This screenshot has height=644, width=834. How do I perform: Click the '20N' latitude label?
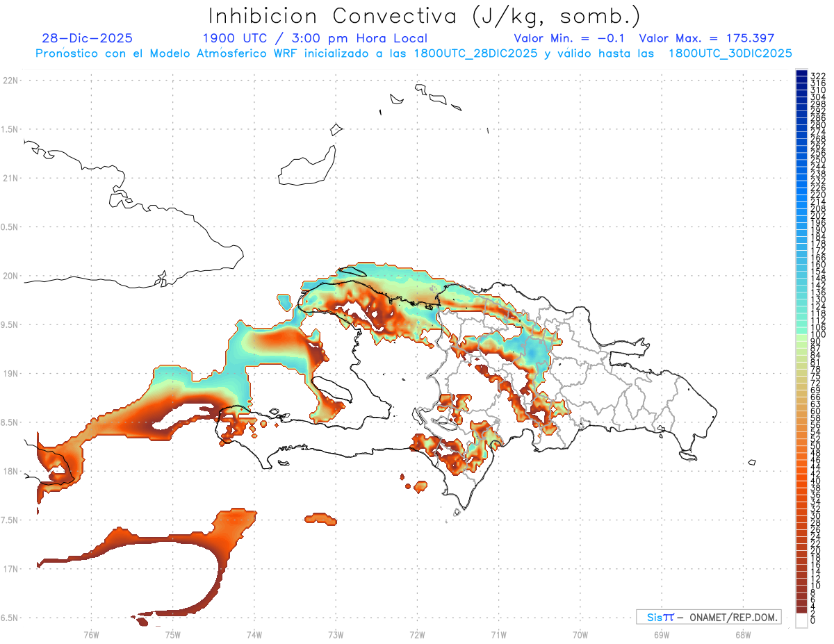click(x=10, y=276)
